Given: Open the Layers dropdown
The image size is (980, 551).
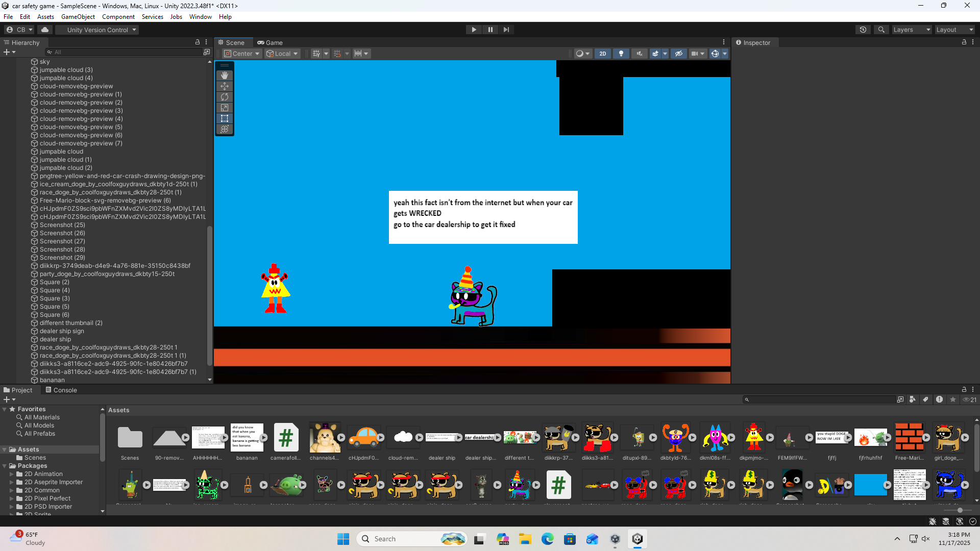Looking at the screenshot, I should 911,30.
